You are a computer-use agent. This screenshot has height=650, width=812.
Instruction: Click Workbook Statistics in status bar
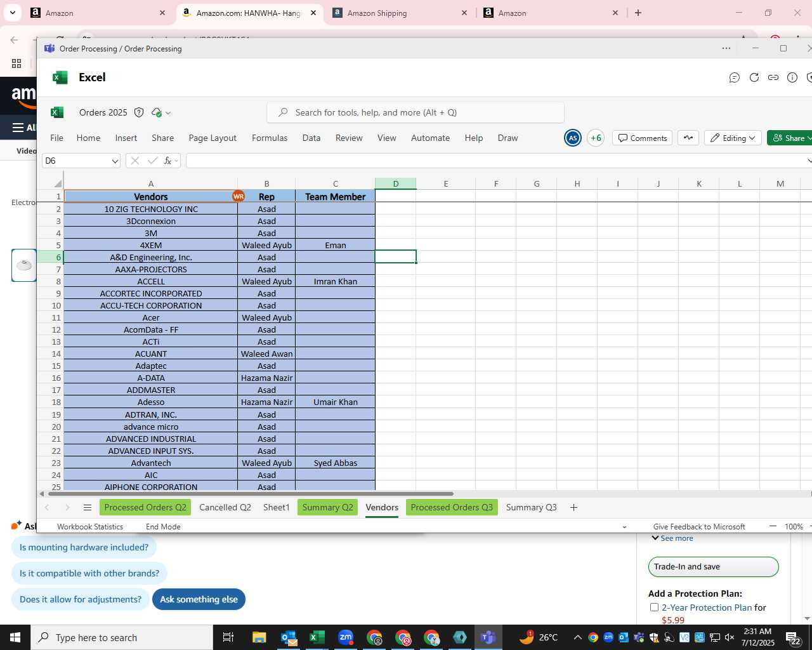pyautogui.click(x=90, y=526)
